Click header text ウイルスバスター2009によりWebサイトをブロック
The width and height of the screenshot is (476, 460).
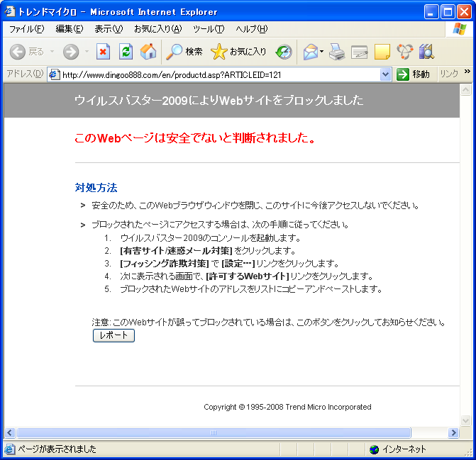pyautogui.click(x=218, y=101)
